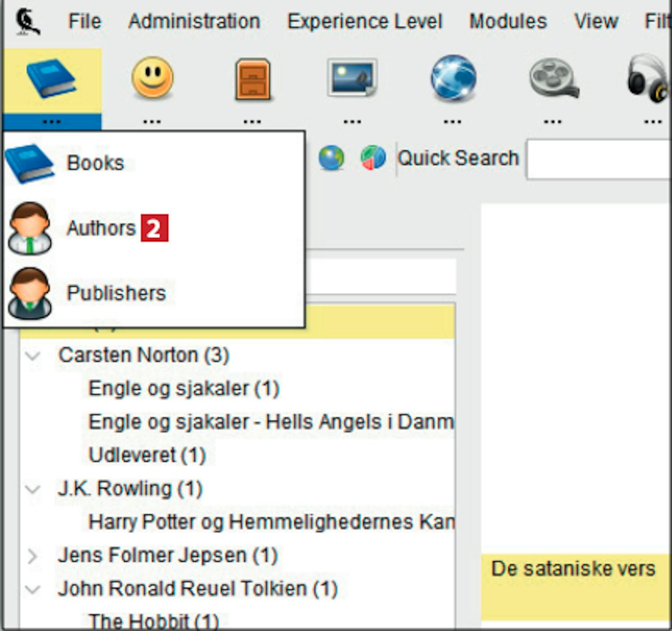Screen dimensions: 672x631
Task: Select Harry Potter og Hemmelighedernes entry
Action: pos(271,522)
